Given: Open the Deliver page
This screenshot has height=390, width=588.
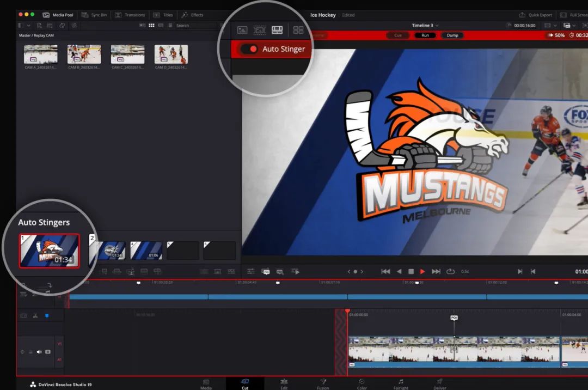Looking at the screenshot, I should pyautogui.click(x=440, y=385).
